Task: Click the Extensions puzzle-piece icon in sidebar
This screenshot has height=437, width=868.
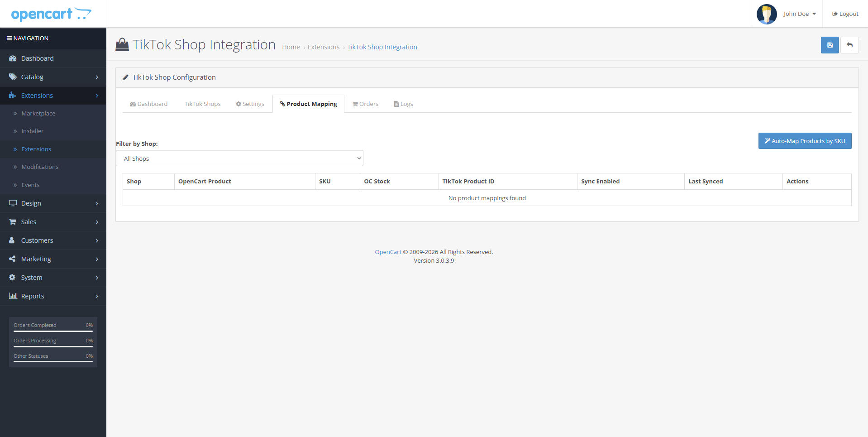Action: point(13,96)
